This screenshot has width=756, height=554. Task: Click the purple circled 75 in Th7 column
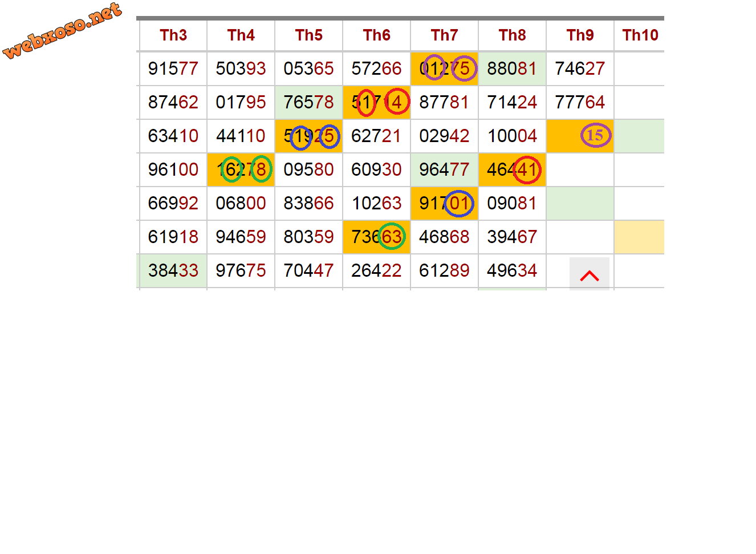(x=464, y=68)
